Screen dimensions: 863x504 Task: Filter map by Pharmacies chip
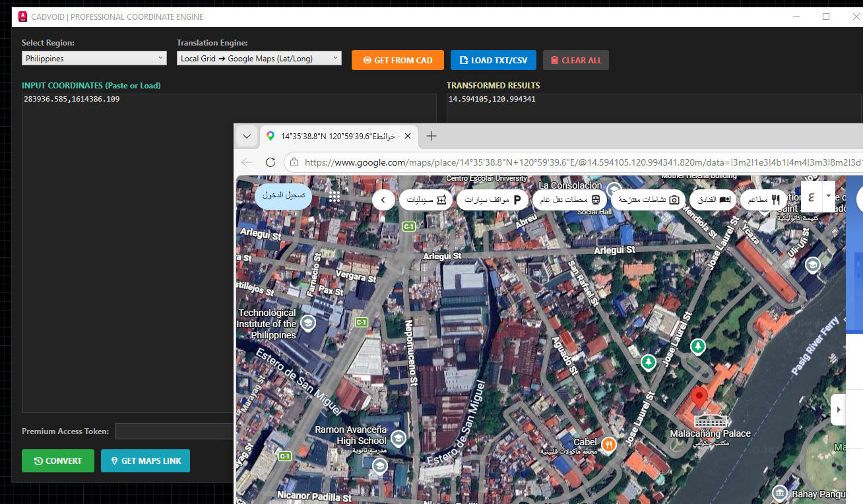tap(426, 199)
